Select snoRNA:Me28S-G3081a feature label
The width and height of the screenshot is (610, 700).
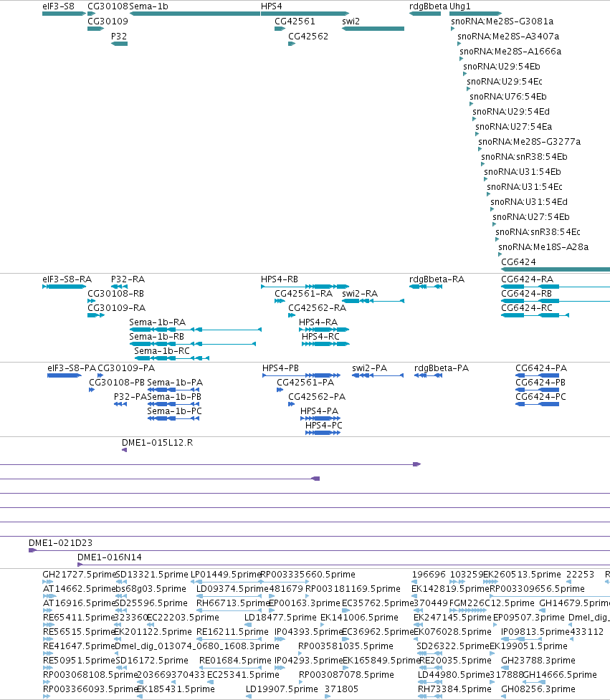pyautogui.click(x=502, y=21)
